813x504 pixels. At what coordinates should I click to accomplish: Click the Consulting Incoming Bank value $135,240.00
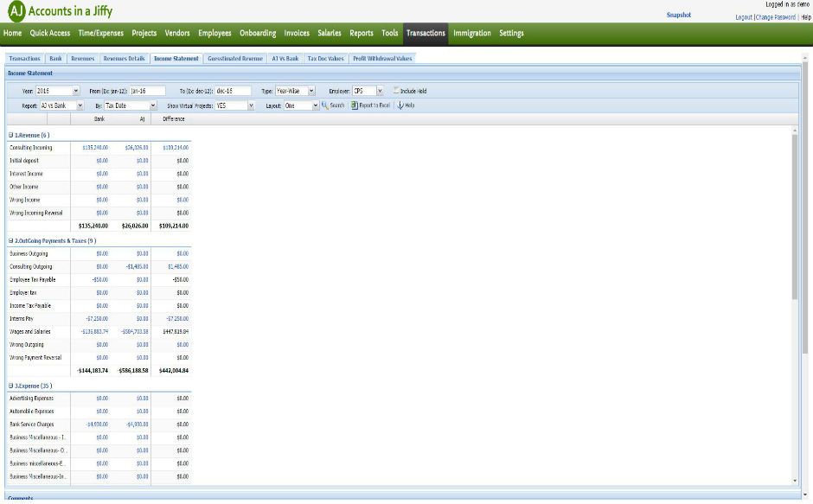tap(95, 148)
